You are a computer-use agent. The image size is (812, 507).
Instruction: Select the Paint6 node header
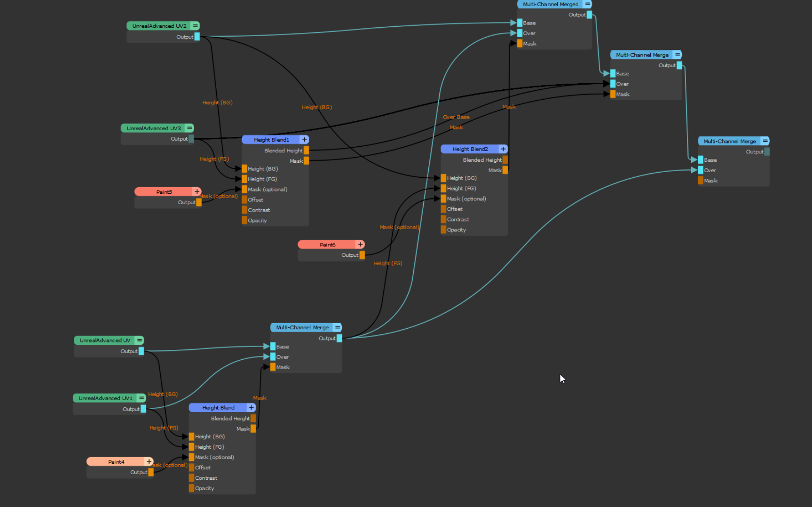pyautogui.click(x=327, y=245)
